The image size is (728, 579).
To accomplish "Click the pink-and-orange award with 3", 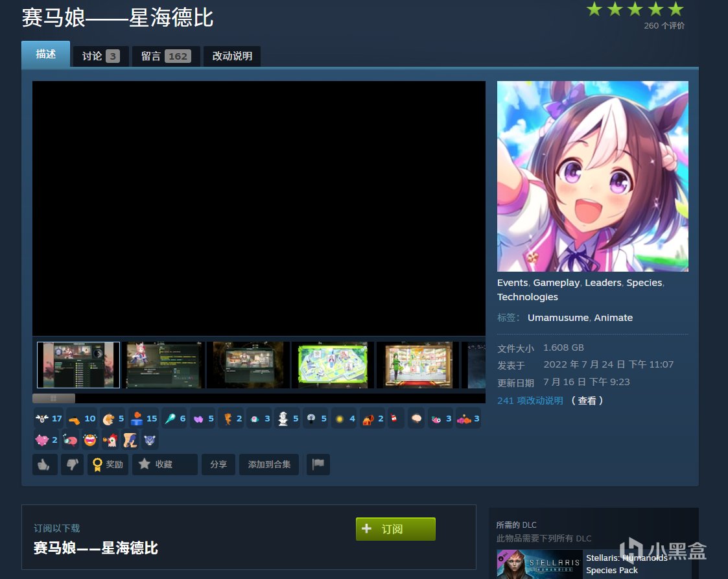I will (x=468, y=418).
